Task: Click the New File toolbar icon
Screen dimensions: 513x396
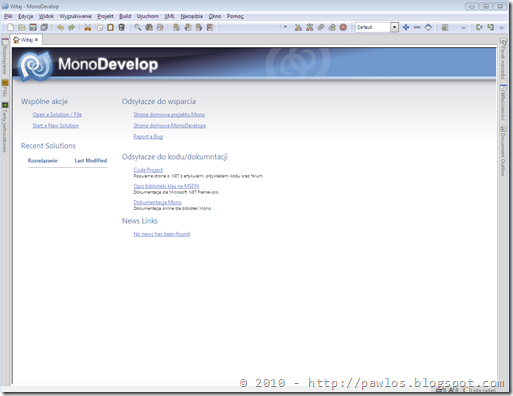Action: coord(11,27)
